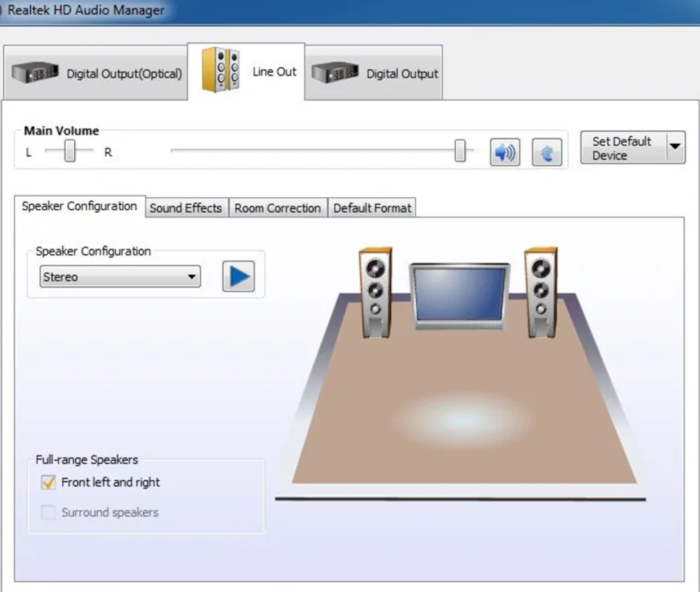Click the Line Out speakers icon

pos(220,70)
